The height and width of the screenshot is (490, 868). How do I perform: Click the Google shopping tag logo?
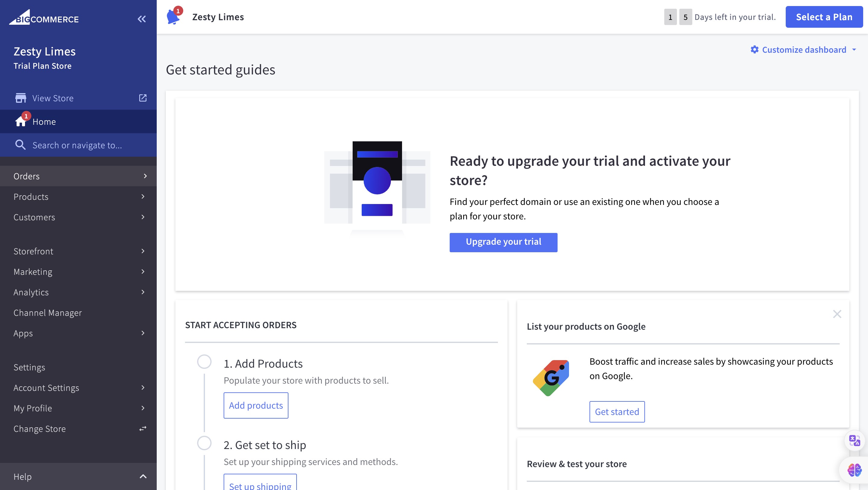551,378
